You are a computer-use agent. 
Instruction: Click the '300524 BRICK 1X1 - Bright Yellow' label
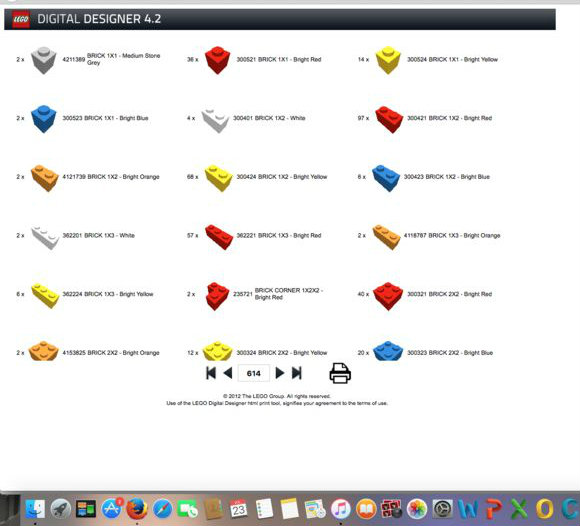point(452,60)
